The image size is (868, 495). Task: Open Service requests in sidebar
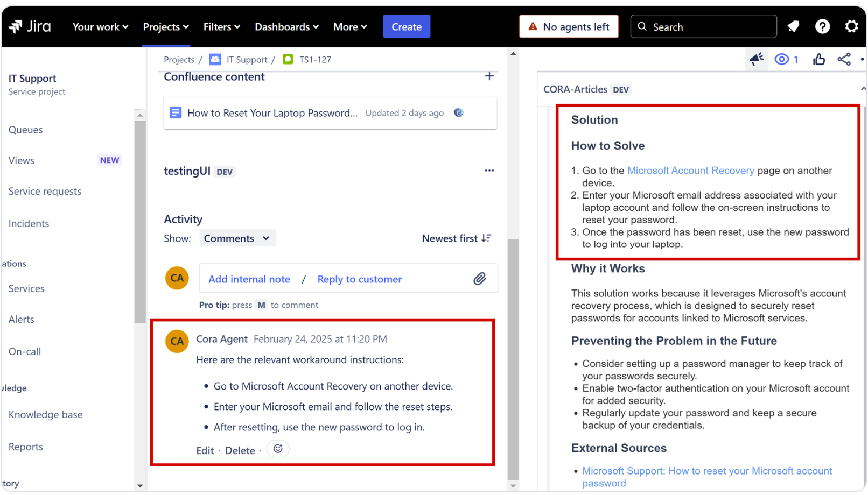[45, 192]
